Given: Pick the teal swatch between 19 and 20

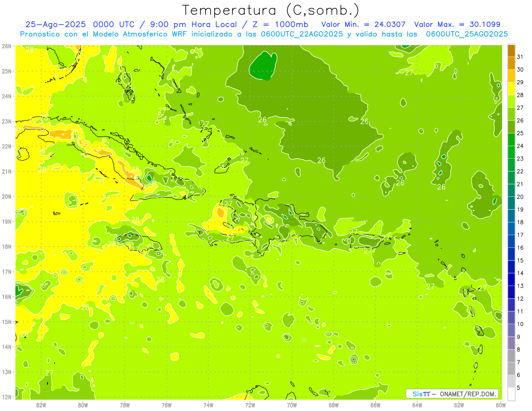Looking at the screenshot, I should point(511,203).
